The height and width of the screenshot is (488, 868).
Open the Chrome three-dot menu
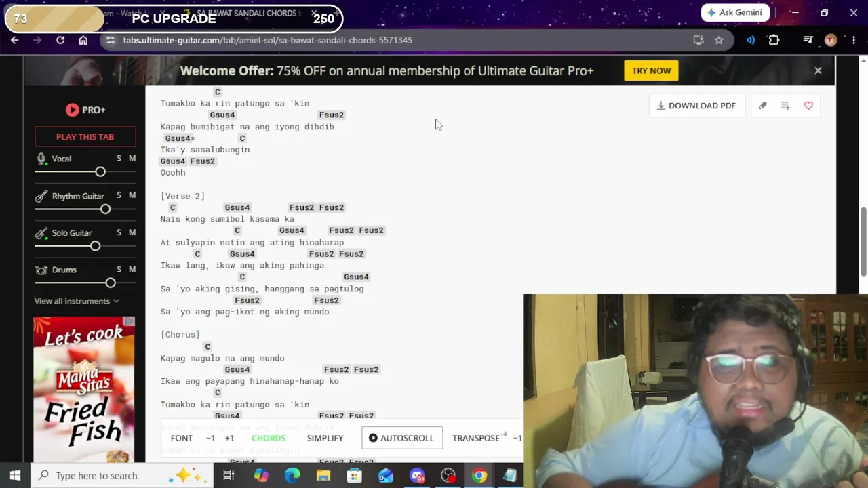[852, 40]
